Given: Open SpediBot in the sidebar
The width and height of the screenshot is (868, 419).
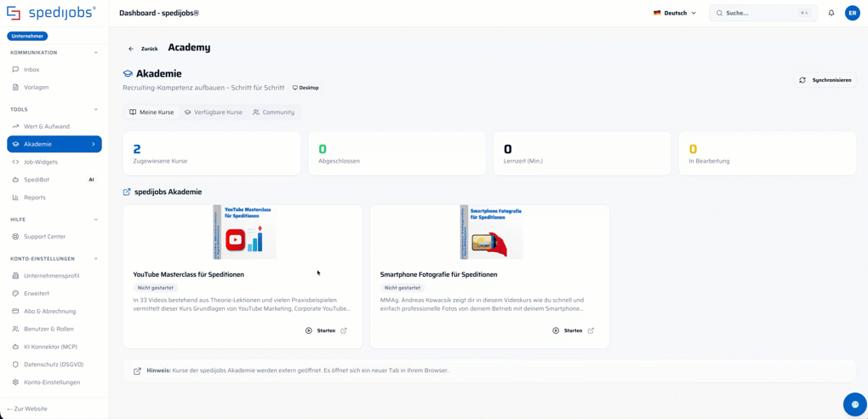Looking at the screenshot, I should (x=54, y=180).
